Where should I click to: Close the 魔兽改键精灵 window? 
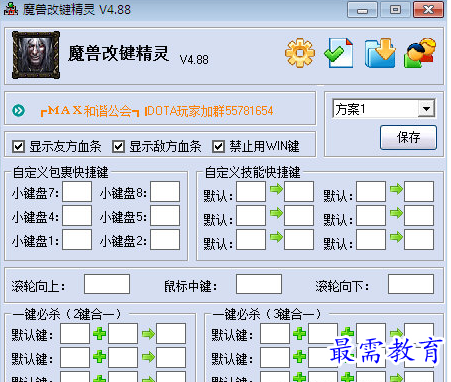[x=429, y=10]
